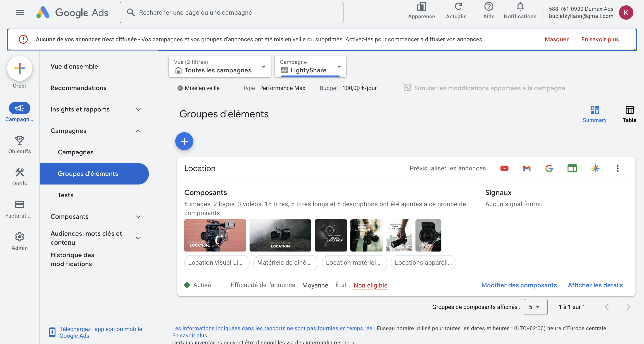Open the asset groups per page dropdown
Image resolution: width=644 pixels, height=344 pixels.
(536, 307)
